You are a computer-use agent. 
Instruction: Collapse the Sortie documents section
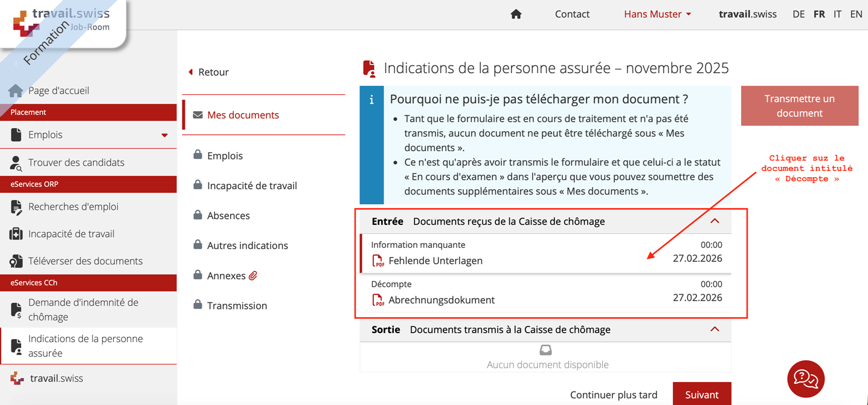pyautogui.click(x=715, y=329)
